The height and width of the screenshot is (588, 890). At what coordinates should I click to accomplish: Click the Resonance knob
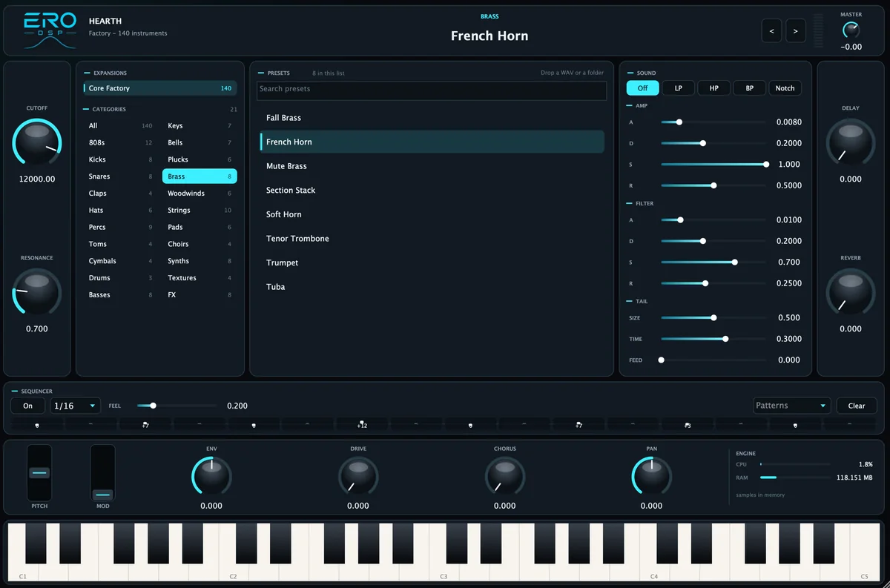pyautogui.click(x=36, y=292)
